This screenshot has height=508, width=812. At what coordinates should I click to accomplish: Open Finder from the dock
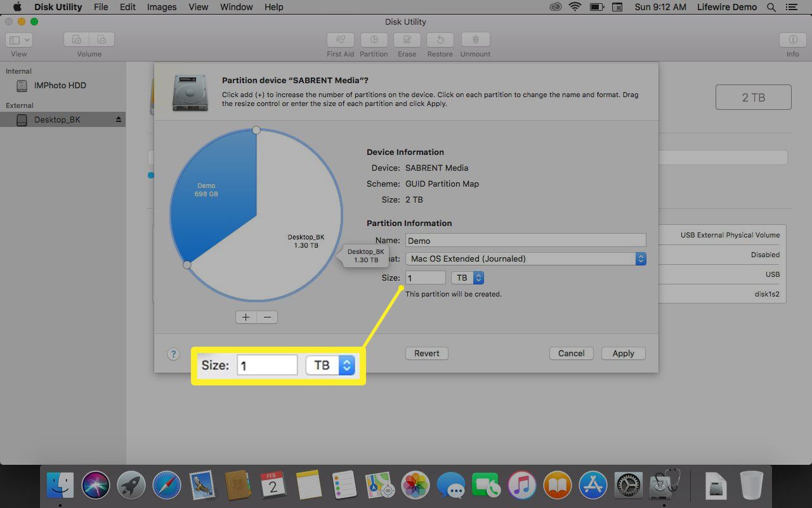click(x=60, y=486)
